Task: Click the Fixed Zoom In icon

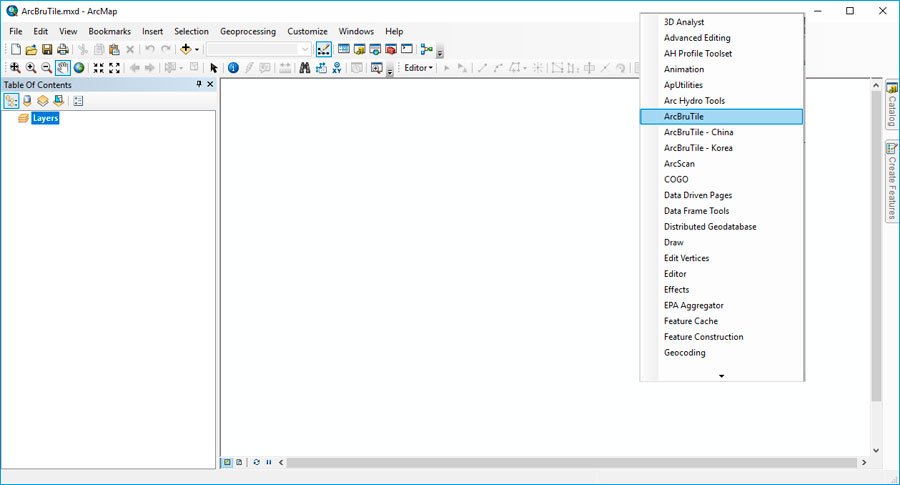Action: [x=99, y=68]
